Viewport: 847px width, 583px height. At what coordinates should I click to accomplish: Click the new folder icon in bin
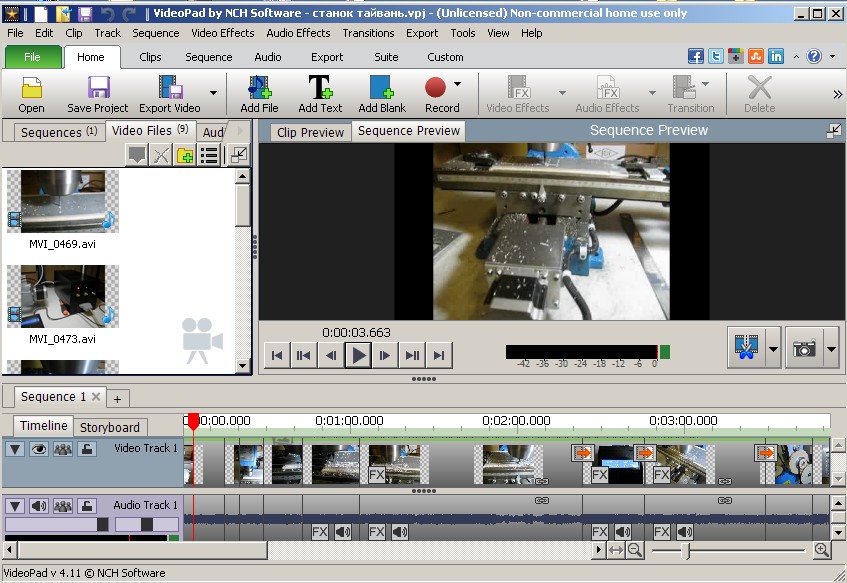(x=185, y=156)
